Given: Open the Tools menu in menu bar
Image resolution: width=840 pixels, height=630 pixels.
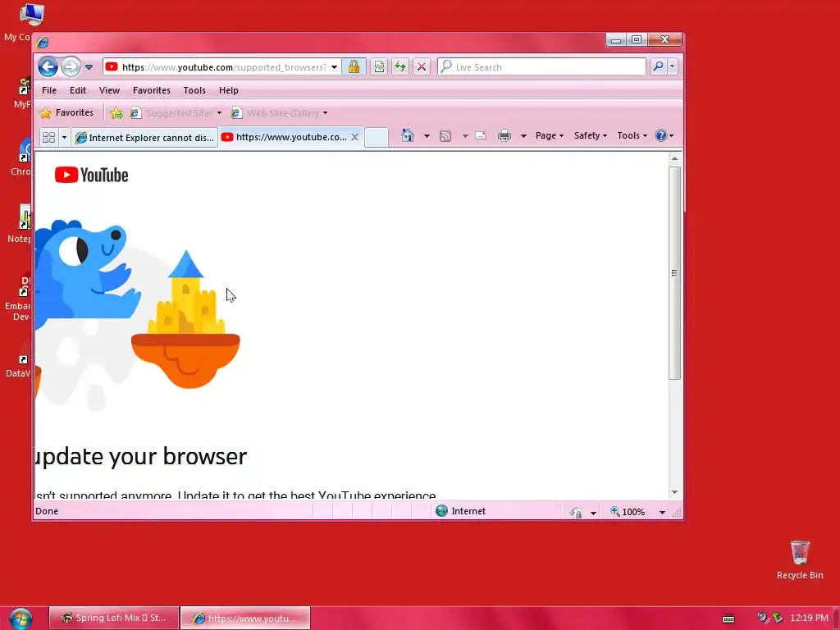Looking at the screenshot, I should (194, 90).
